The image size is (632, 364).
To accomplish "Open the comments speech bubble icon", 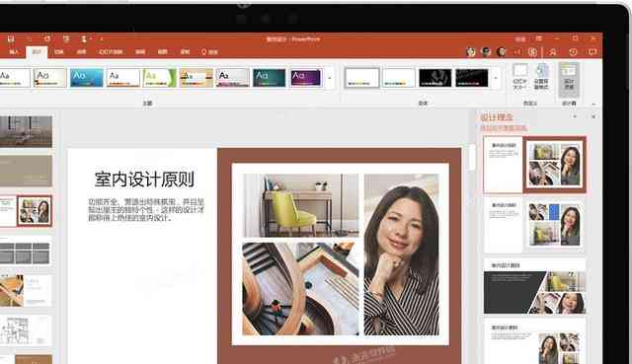I will coord(592,52).
